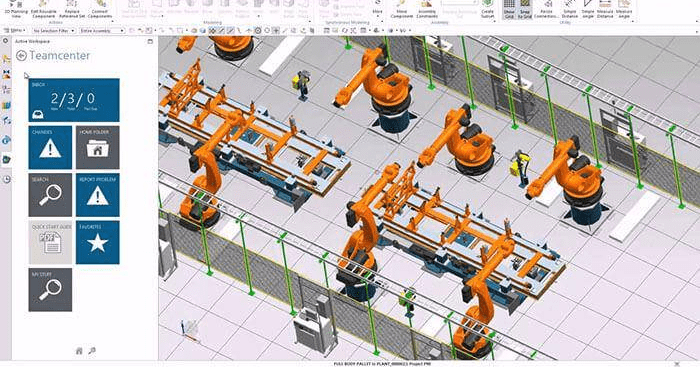
Task: Open the No Selection Filter dropdown
Action: pyautogui.click(x=54, y=31)
